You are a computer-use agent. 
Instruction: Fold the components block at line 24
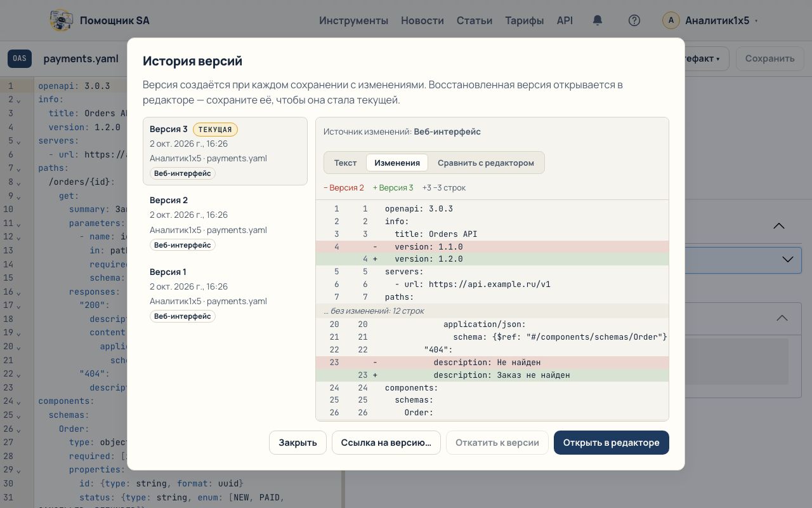click(18, 401)
